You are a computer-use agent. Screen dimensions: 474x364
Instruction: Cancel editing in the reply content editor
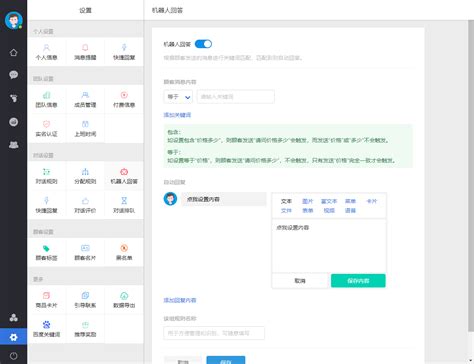pyautogui.click(x=300, y=281)
